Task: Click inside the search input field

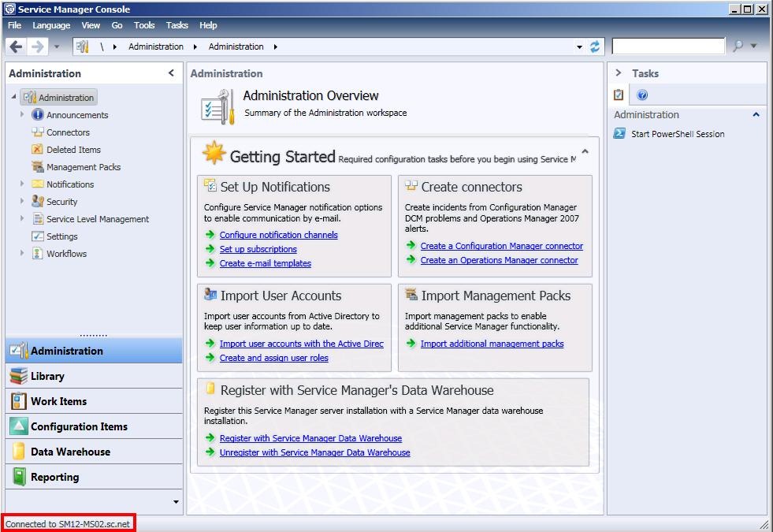Action: [x=667, y=47]
